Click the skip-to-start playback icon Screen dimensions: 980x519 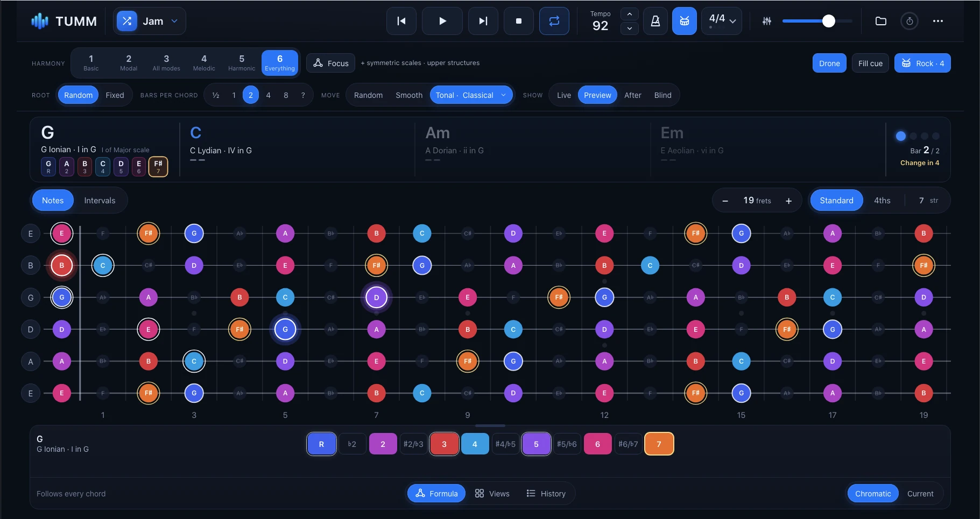401,21
